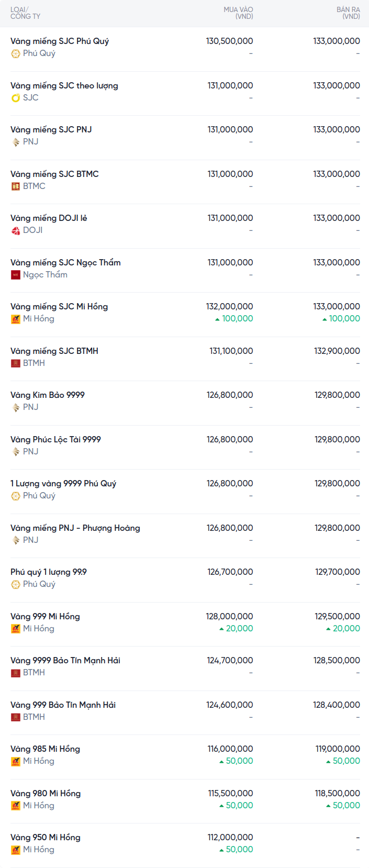The image size is (369, 868).
Task: Click Mi Hồng logo under Vàng 985 Mi Hồng
Action: click(16, 761)
